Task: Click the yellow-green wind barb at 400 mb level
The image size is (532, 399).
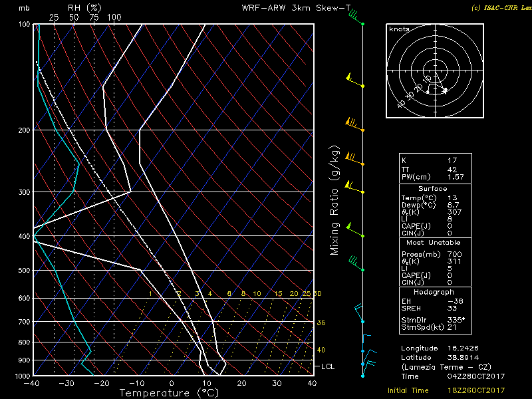Action: (x=355, y=230)
